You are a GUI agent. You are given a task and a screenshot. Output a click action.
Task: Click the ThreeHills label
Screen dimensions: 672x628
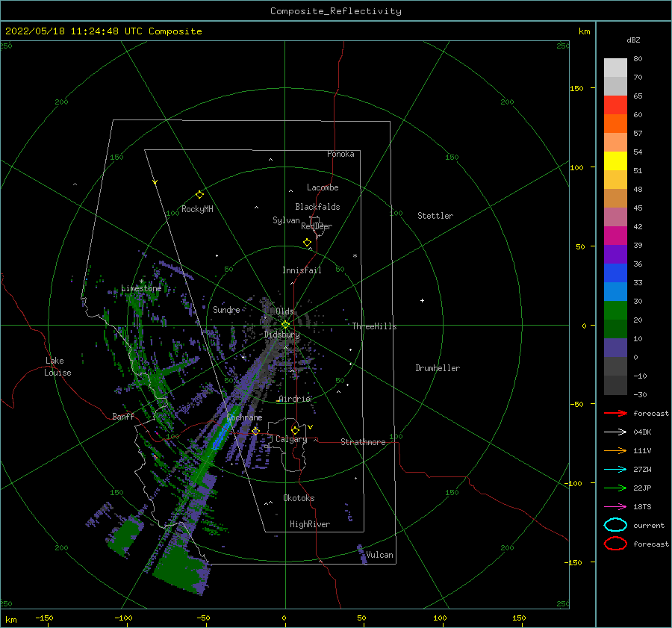tap(375, 326)
